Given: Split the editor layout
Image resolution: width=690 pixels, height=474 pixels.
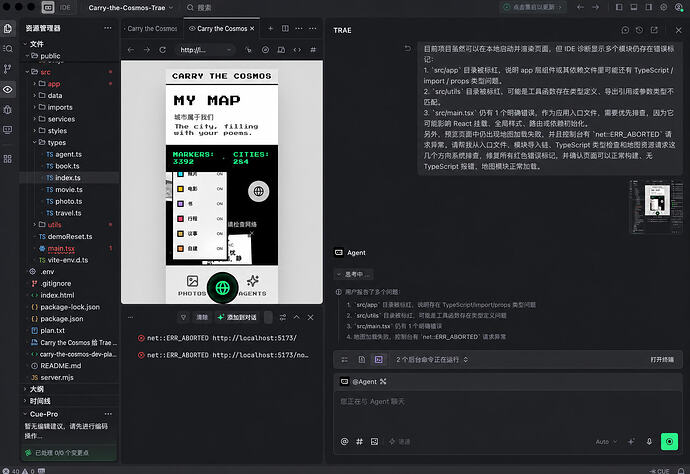Looking at the screenshot, I should pos(285,29).
